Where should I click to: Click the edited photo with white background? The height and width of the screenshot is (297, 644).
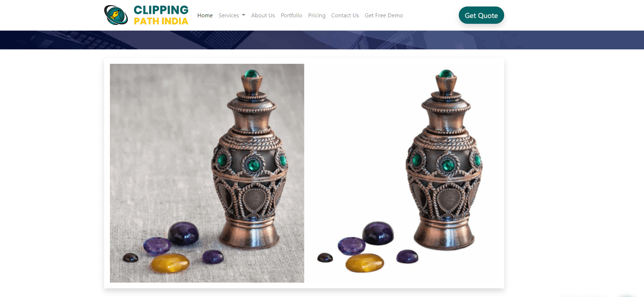pyautogui.click(x=401, y=173)
